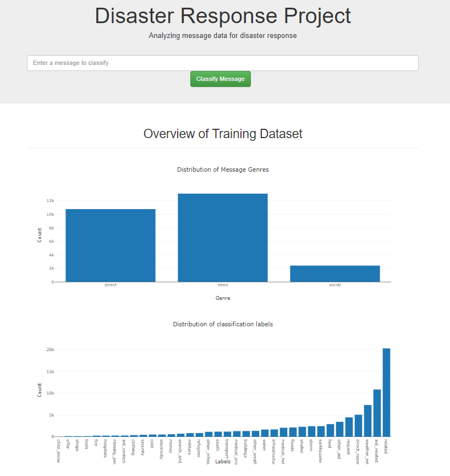This screenshot has width=450, height=476.
Task: Click the 'Disaster Response Project' heading
Action: click(223, 16)
